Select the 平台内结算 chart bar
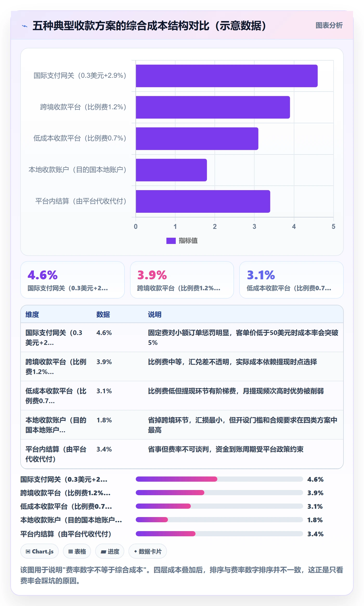 [203, 201]
